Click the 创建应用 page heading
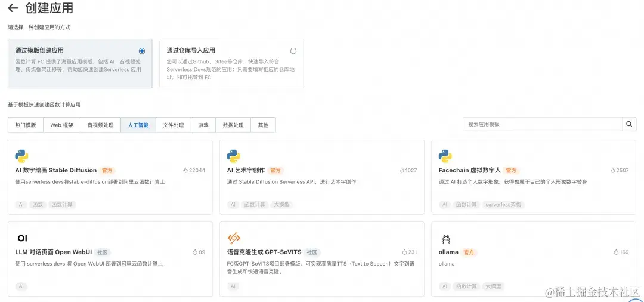 point(49,8)
